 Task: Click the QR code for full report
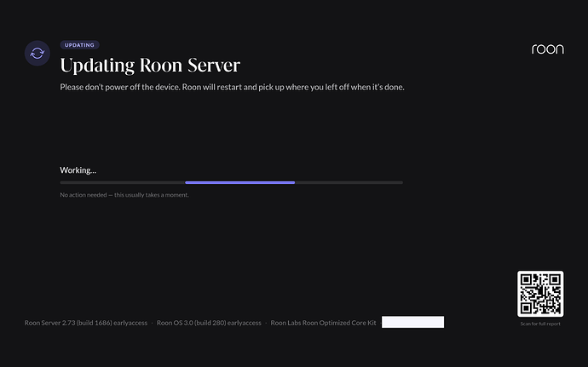click(540, 294)
